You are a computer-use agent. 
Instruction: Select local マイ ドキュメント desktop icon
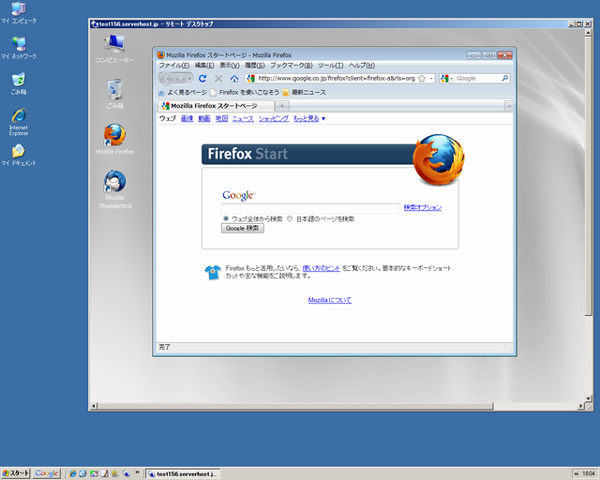[18, 155]
